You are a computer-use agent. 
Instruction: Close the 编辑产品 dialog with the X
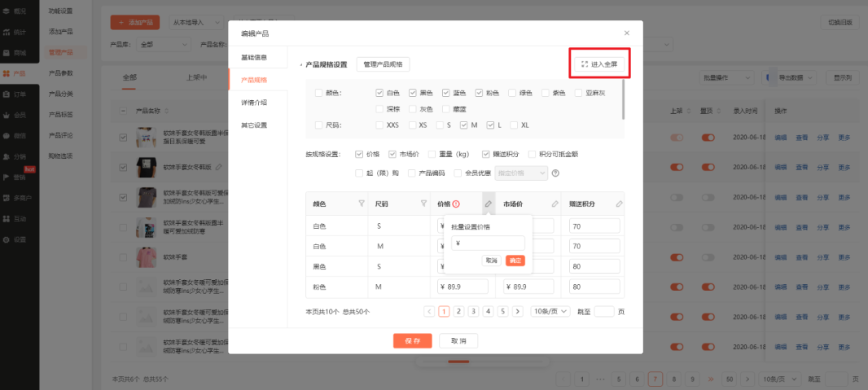(x=627, y=33)
